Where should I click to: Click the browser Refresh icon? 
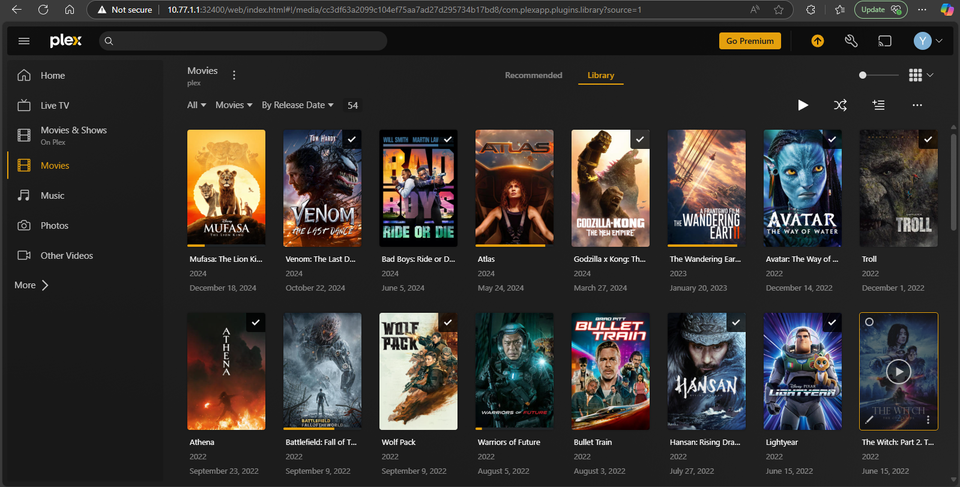tap(43, 10)
